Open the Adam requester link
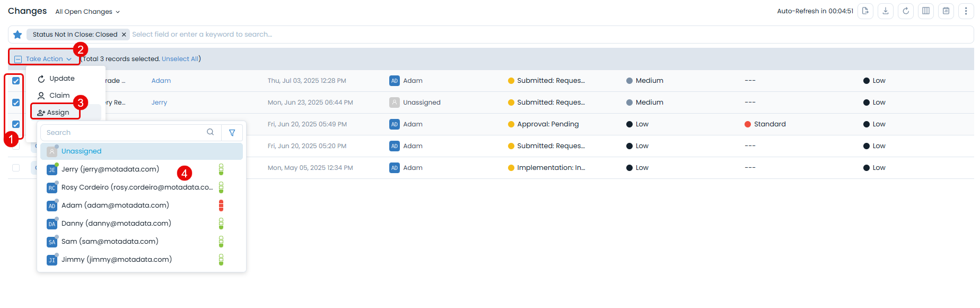Viewport: 980px width, 308px height. click(161, 81)
